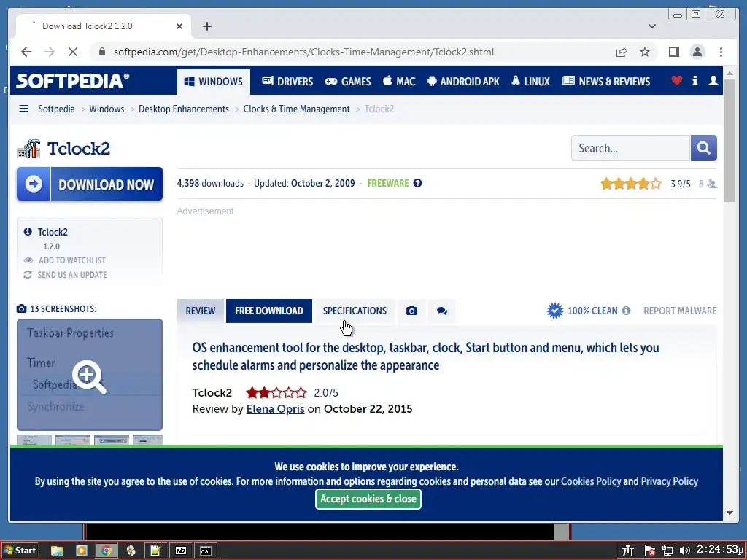The image size is (747, 560).
Task: Click Chrome icon in the taskbar
Action: 107,551
